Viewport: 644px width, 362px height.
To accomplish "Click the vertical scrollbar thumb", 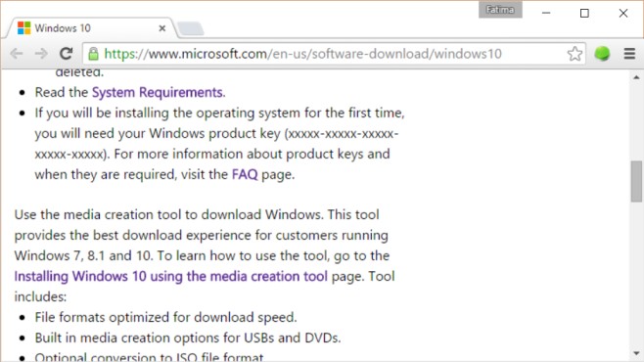I will point(636,181).
